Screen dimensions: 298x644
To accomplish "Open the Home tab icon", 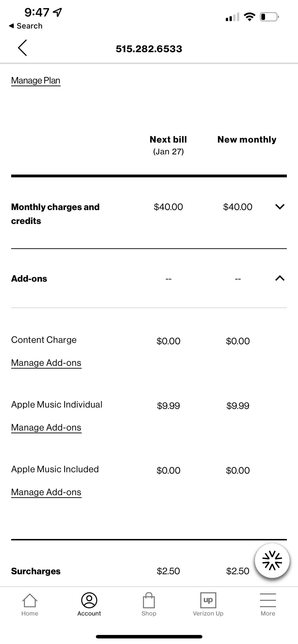I will (30, 600).
